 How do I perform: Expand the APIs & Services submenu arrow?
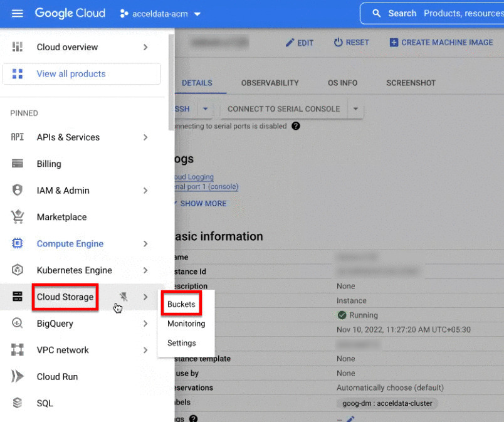[x=145, y=137]
